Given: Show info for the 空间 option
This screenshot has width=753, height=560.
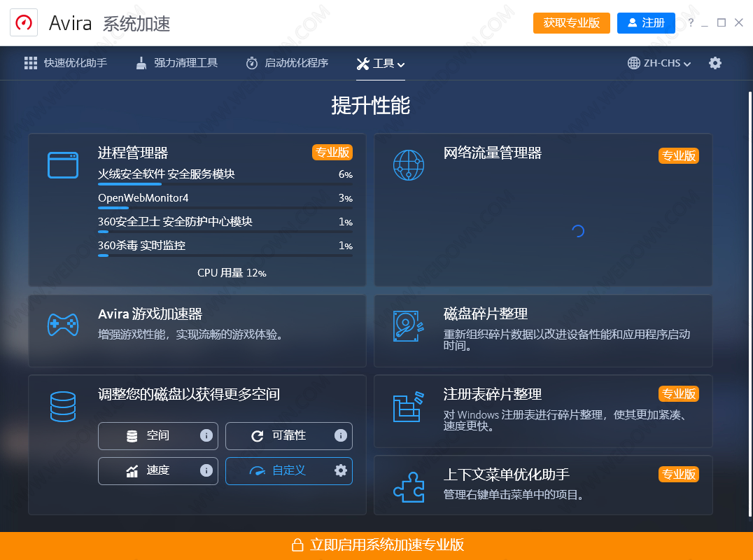Looking at the screenshot, I should [206, 435].
